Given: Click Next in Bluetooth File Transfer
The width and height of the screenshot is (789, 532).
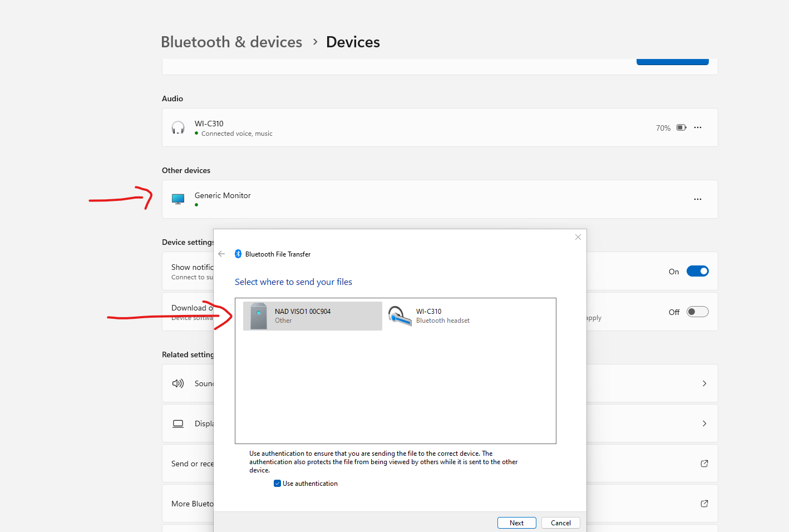Looking at the screenshot, I should coord(517,523).
